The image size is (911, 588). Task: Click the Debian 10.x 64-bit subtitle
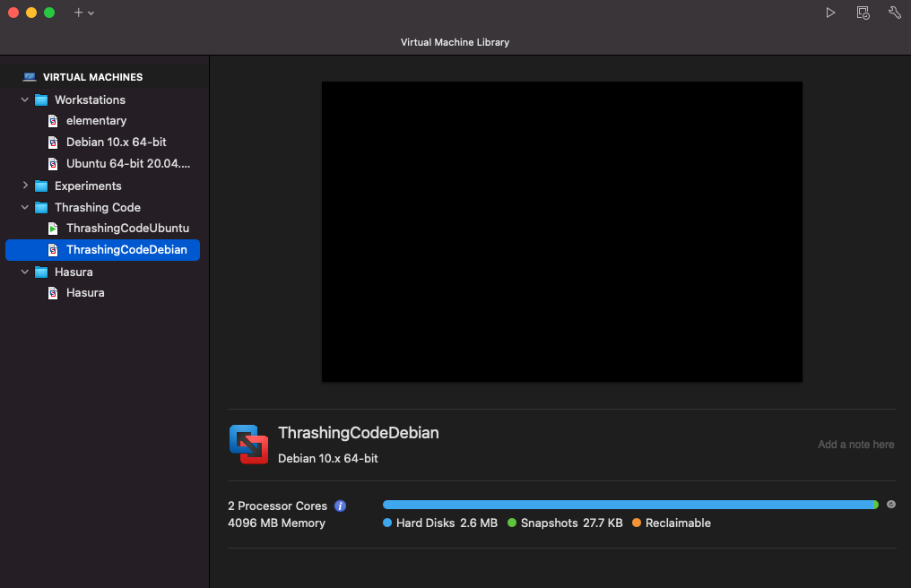tap(327, 458)
